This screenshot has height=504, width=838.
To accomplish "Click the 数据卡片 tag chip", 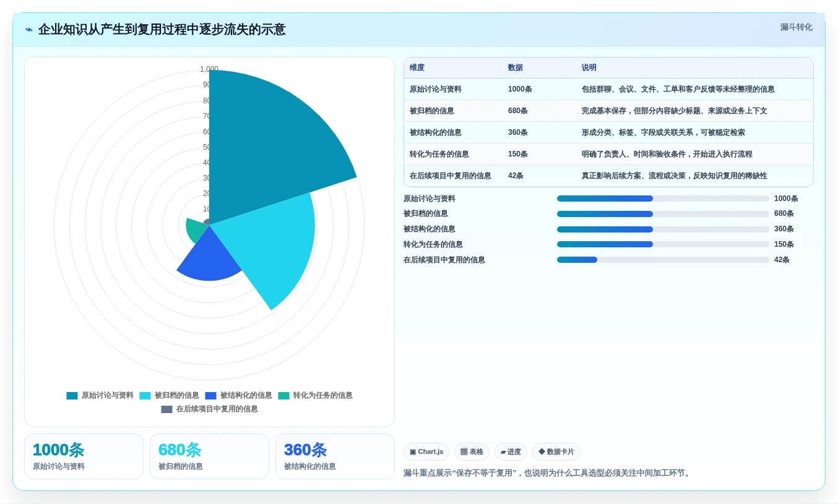I will 556,452.
